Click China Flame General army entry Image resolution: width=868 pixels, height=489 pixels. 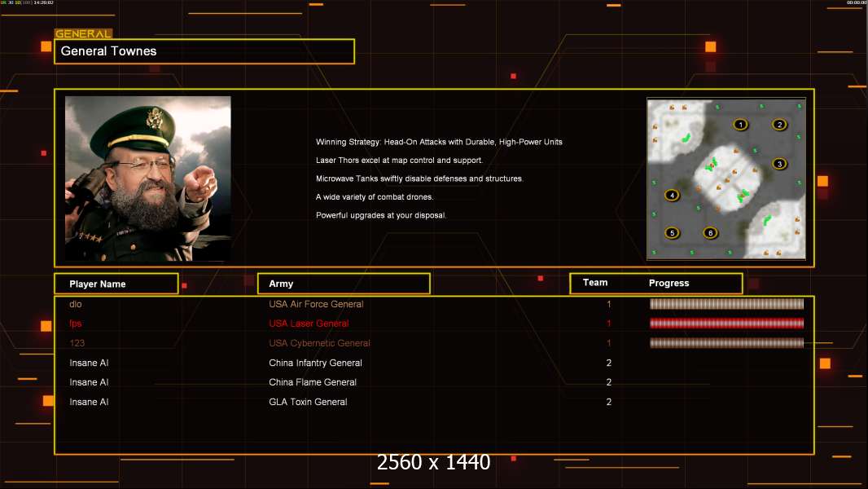313,382
